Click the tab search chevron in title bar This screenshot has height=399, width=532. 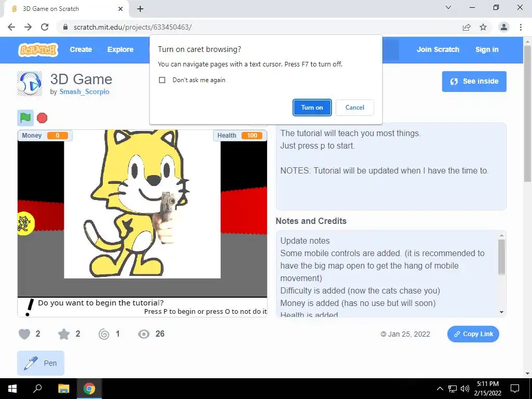[448, 7]
